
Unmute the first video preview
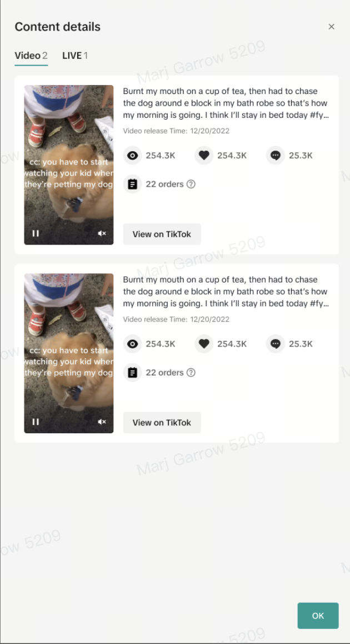coord(102,233)
